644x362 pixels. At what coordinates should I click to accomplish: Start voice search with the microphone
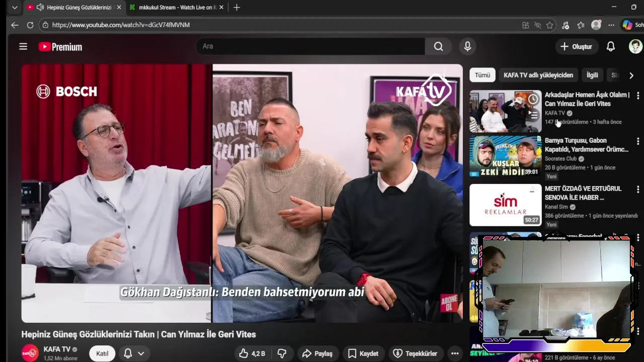[467, 46]
